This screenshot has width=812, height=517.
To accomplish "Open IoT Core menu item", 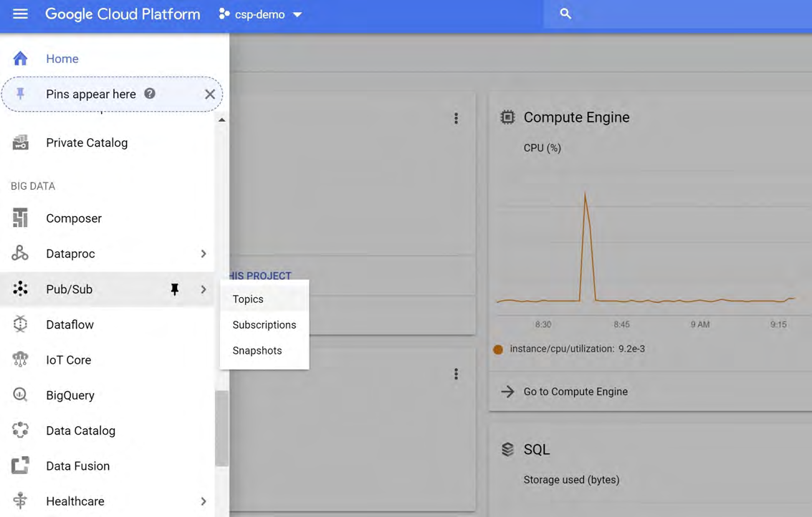I will [x=68, y=359].
